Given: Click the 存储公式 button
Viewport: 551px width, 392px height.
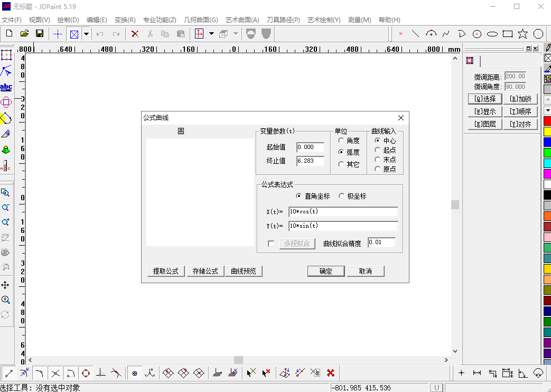Looking at the screenshot, I should [x=206, y=271].
